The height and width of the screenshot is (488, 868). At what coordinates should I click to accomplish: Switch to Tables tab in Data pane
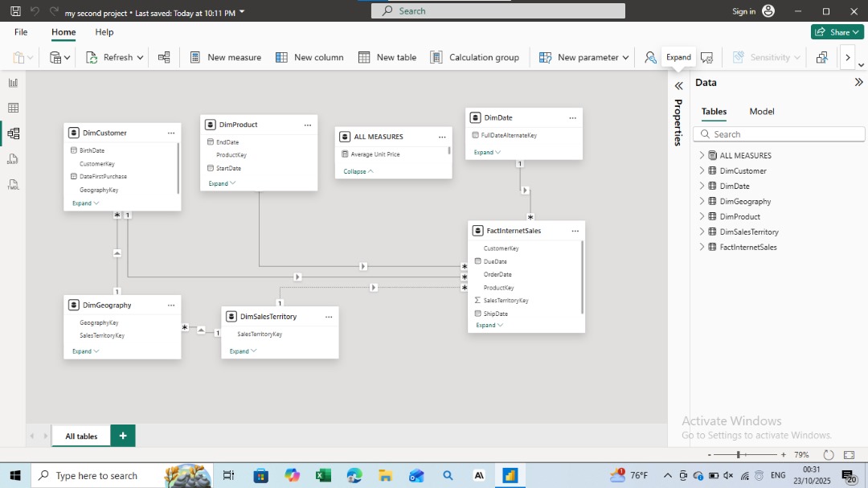pyautogui.click(x=714, y=111)
